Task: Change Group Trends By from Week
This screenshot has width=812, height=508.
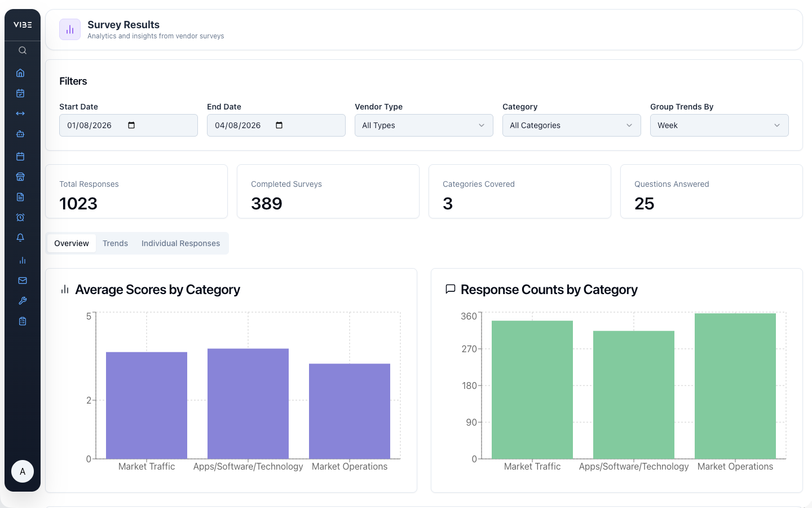Action: [719, 125]
